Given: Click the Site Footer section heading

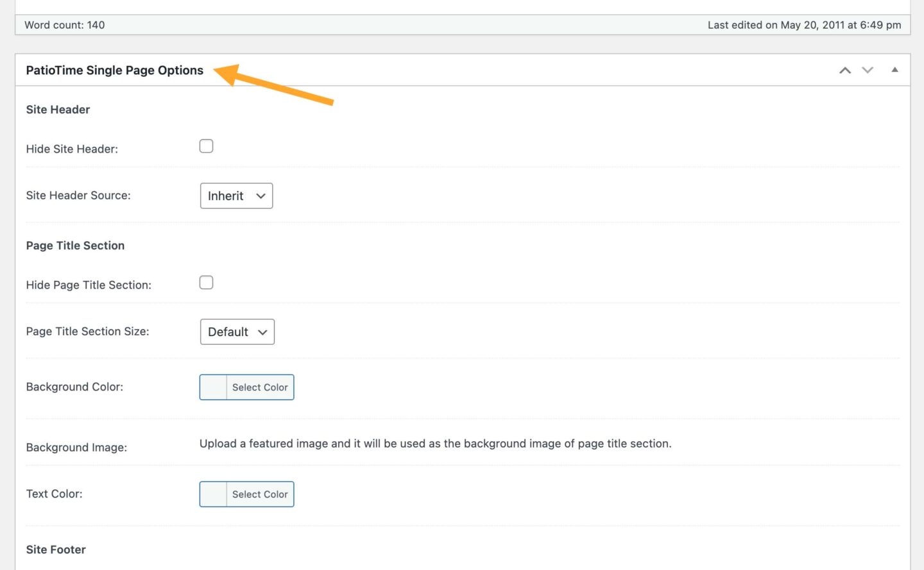Looking at the screenshot, I should click(55, 549).
